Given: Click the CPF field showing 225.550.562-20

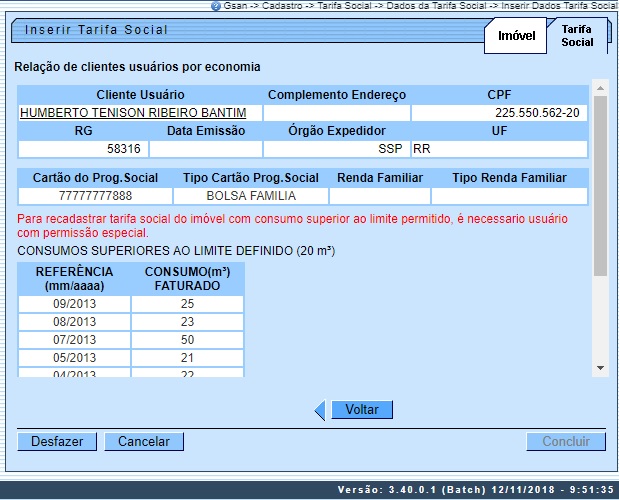Looking at the screenshot, I should click(x=499, y=113).
